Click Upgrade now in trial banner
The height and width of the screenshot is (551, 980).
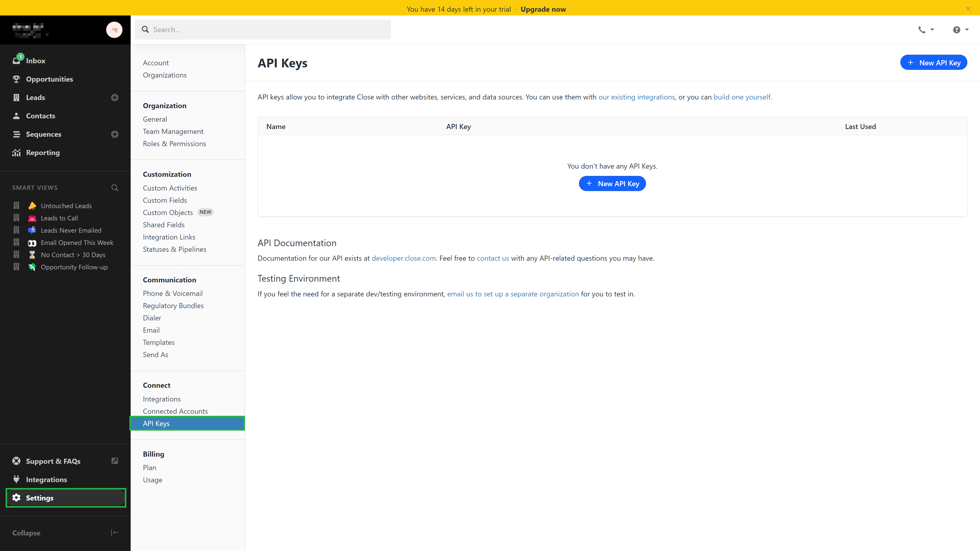pos(543,9)
